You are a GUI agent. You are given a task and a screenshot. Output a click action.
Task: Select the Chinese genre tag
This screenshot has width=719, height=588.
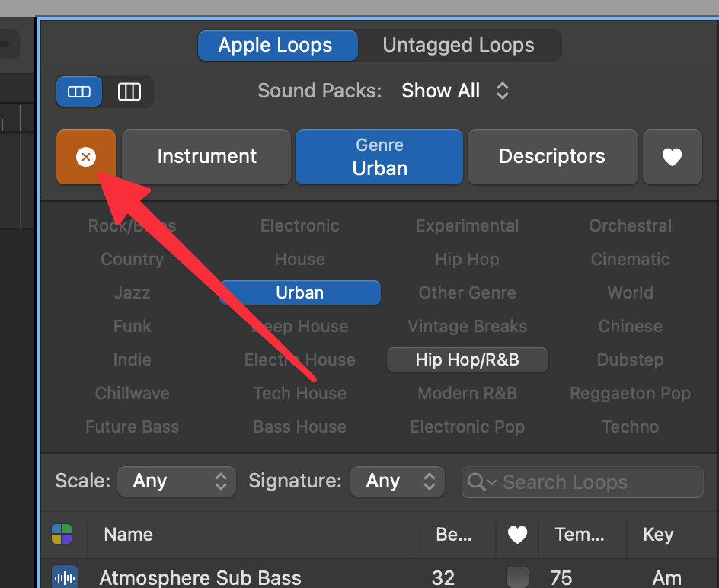(631, 326)
